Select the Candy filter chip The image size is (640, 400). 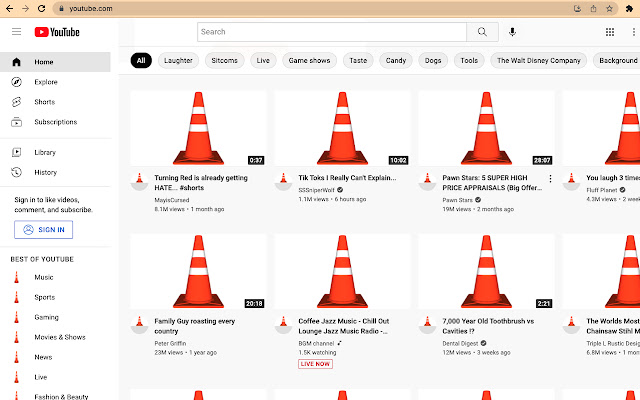click(396, 60)
